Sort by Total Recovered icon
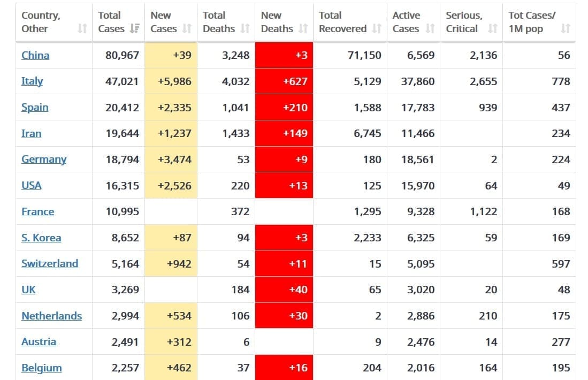 point(376,29)
